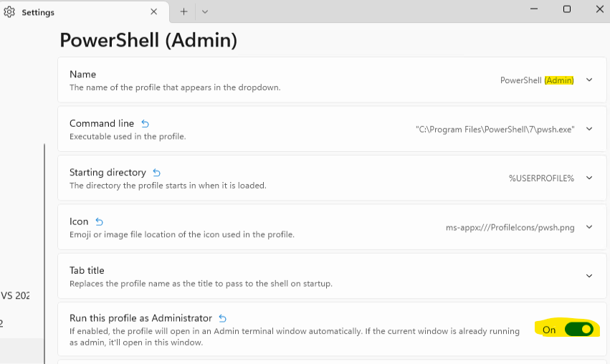Click the Command line label

102,124
